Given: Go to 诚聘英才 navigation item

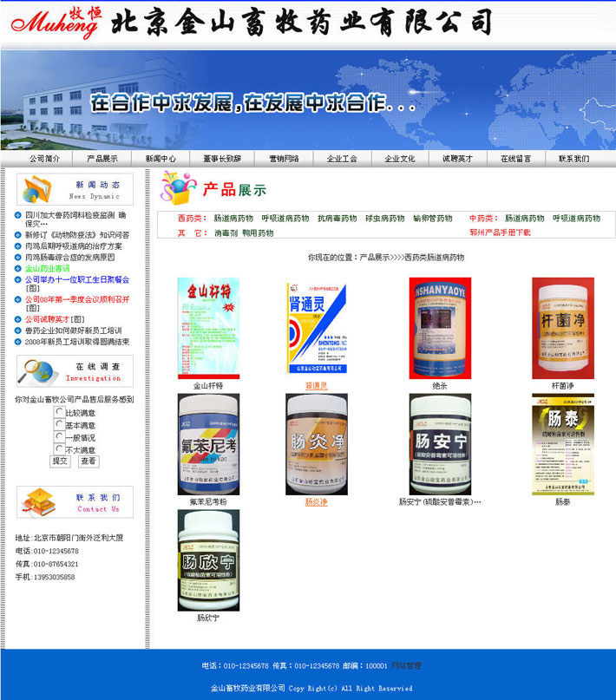Looking at the screenshot, I should coord(457,159).
